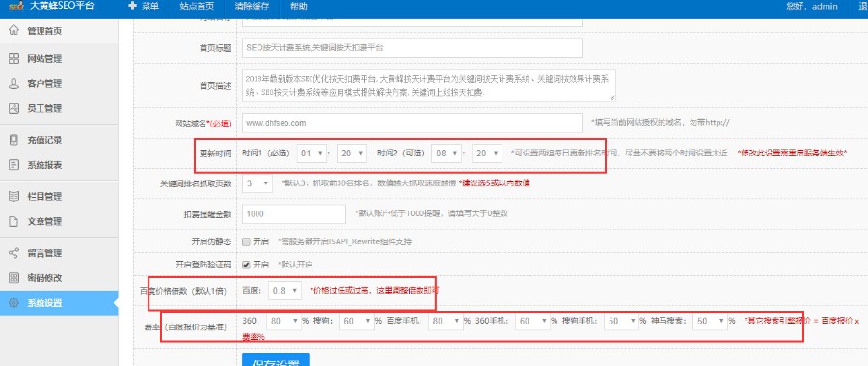This screenshot has height=366, width=868.
Task: Click the 百度价格倍数 (默认1倍) label
Action: point(184,290)
